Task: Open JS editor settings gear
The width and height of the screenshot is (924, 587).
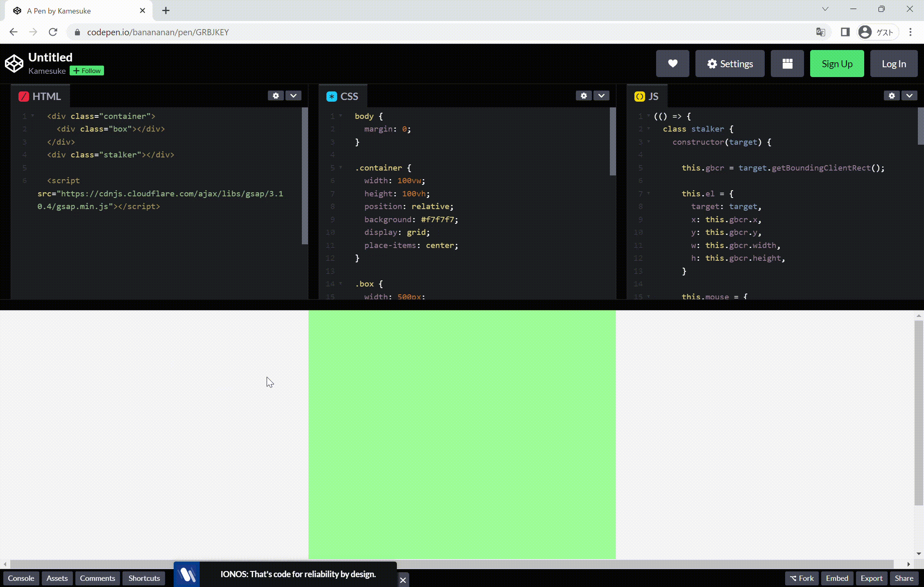Action: (892, 96)
